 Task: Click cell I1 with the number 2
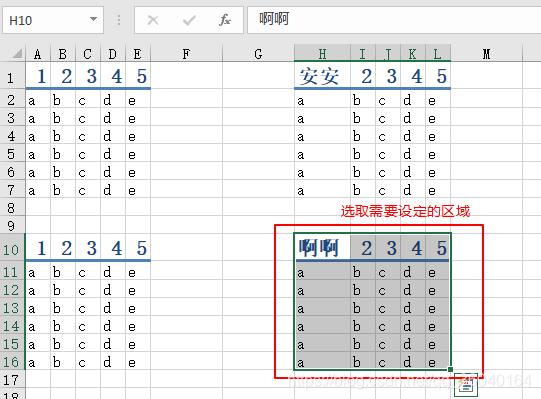[363, 76]
